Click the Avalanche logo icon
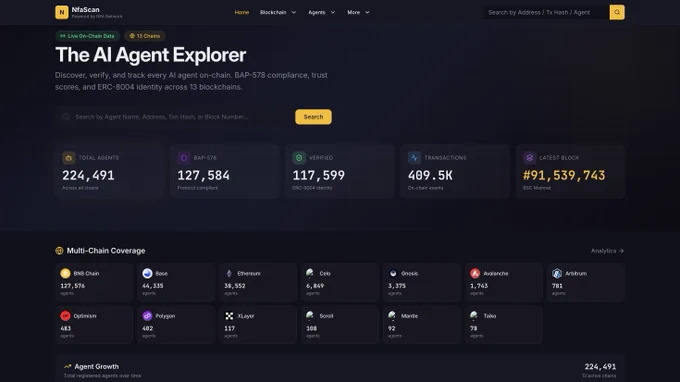Viewport: 680px width, 382px height. pyautogui.click(x=475, y=273)
